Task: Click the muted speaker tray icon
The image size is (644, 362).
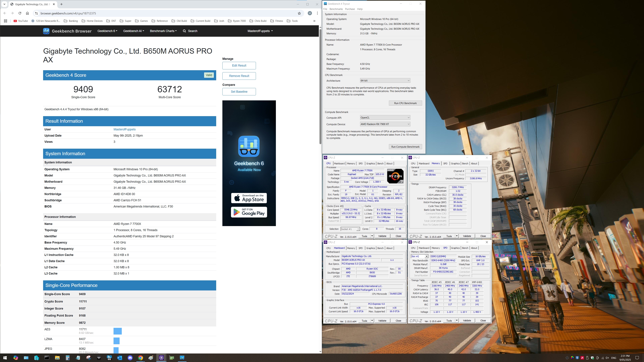Action: pyautogui.click(x=607, y=358)
